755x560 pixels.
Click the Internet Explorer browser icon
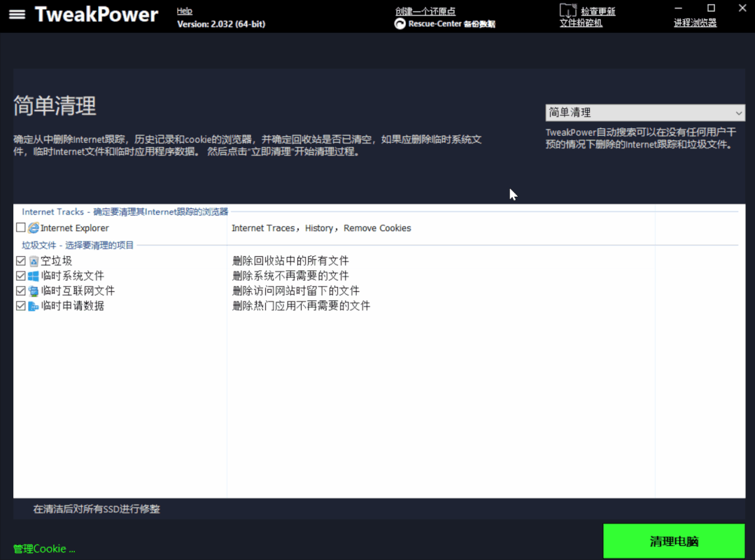coord(34,227)
